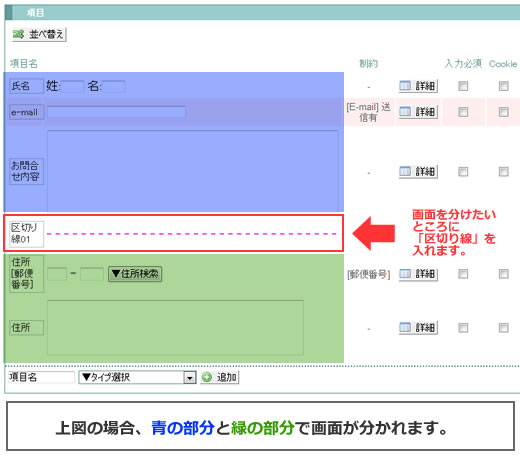Click the 名 input box
This screenshot has height=464, width=520.
point(114,87)
